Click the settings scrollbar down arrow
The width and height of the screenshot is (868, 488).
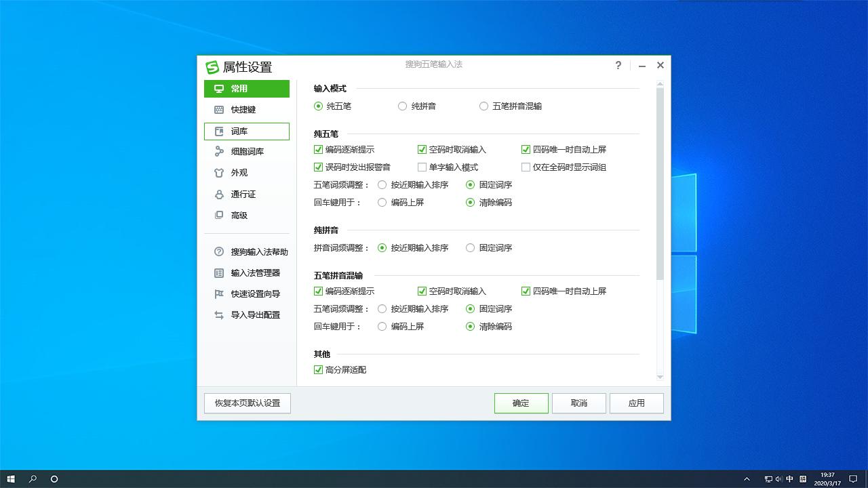(660, 377)
